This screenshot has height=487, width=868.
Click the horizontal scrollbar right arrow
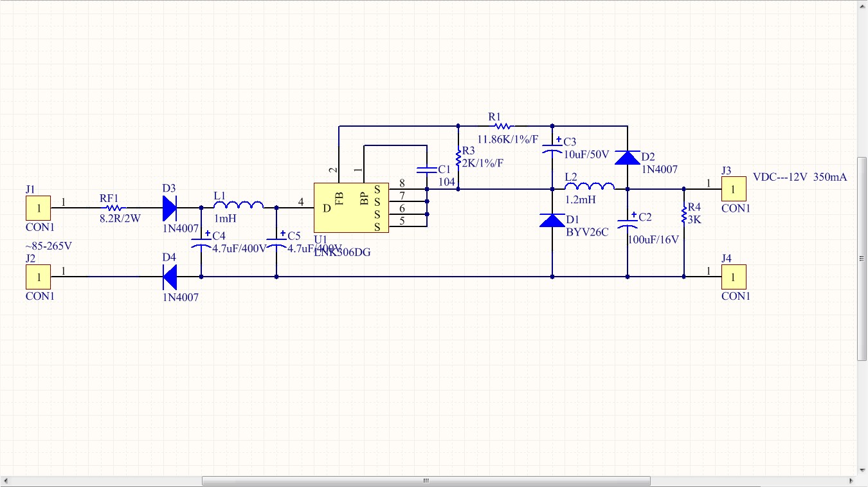[x=852, y=481]
